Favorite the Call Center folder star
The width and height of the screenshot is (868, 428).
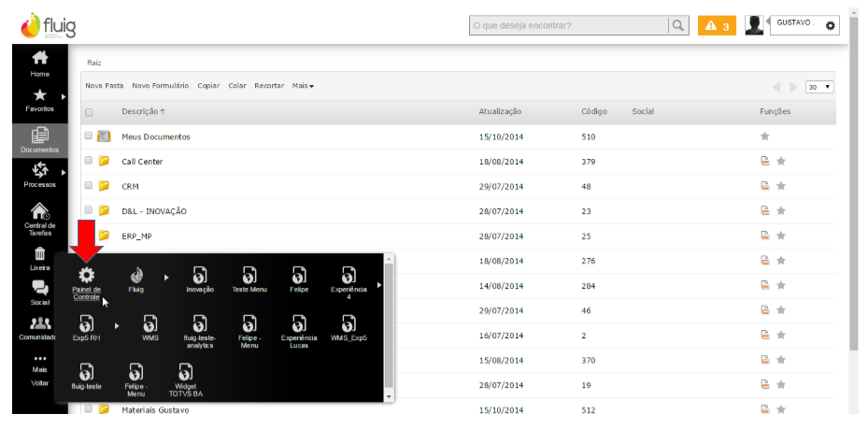(781, 161)
